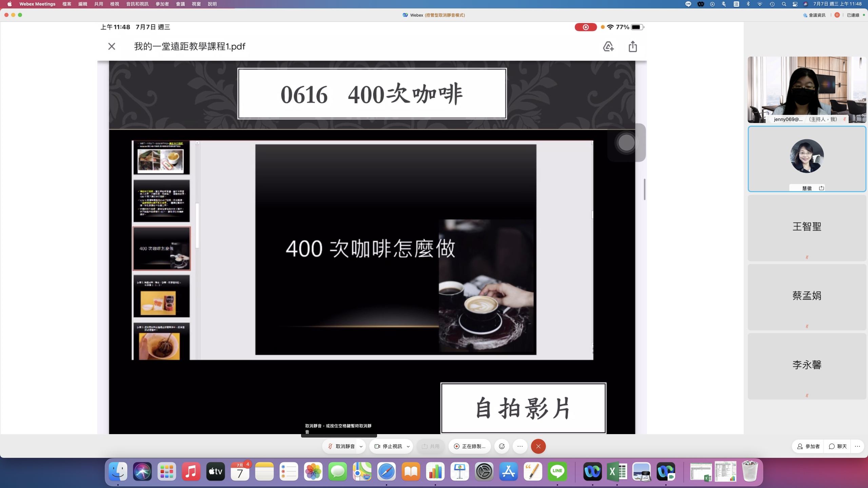Click the share icon in the PDF header
Viewport: 868px width, 488px height.
tap(633, 46)
